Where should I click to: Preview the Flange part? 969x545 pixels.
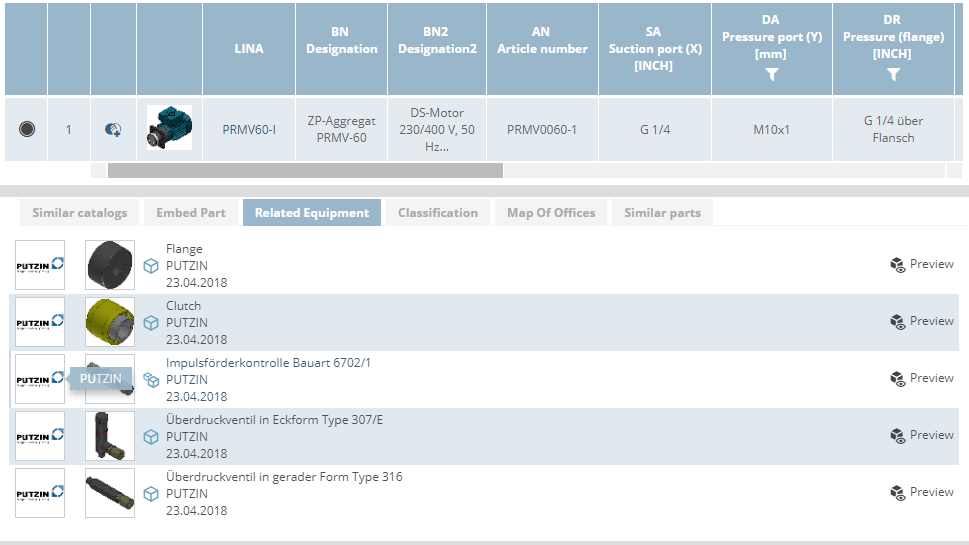pos(921,264)
